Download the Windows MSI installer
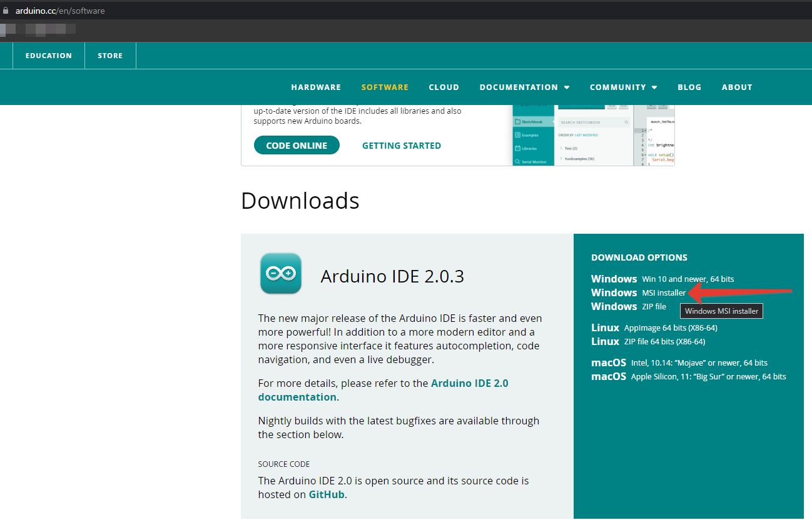This screenshot has width=812, height=530. [638, 292]
